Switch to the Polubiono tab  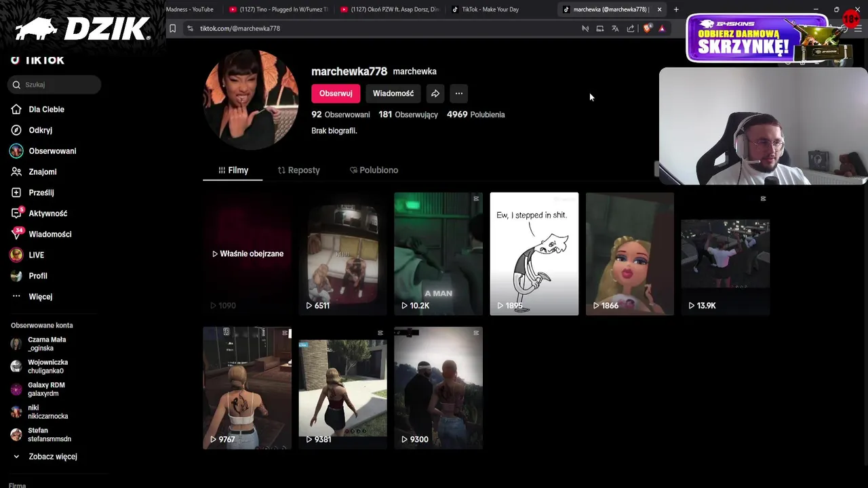point(374,170)
